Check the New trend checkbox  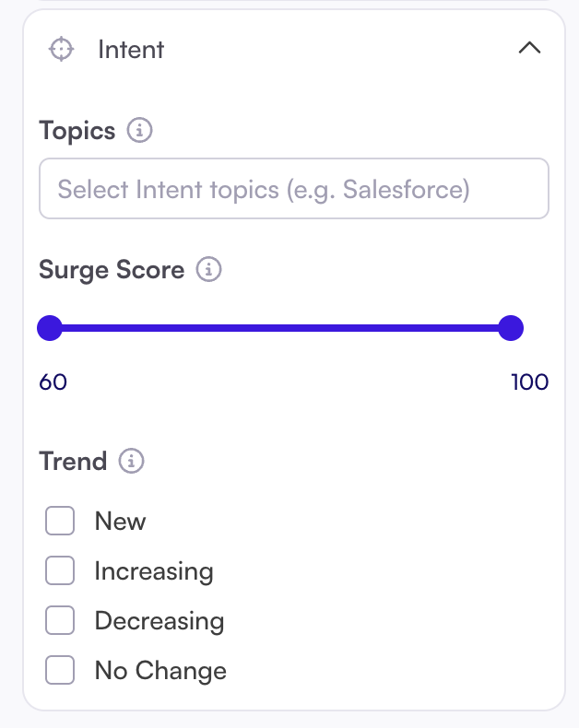(60, 522)
